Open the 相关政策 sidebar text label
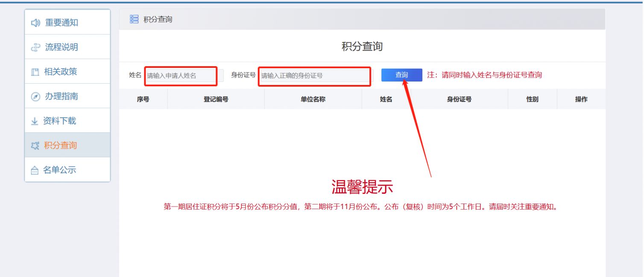 (x=61, y=72)
